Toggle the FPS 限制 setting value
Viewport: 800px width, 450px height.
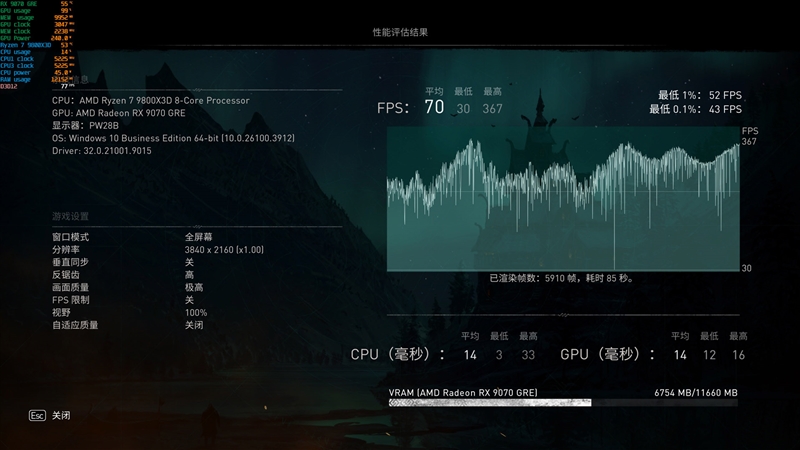189,300
